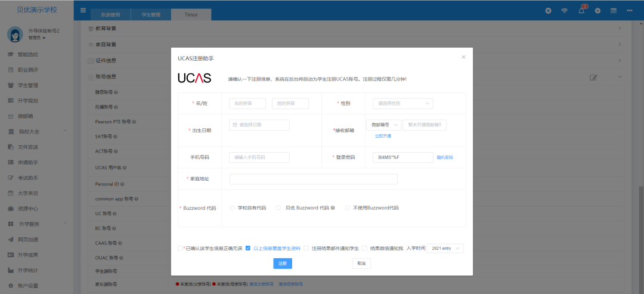Click the 家庭地址 input field
The width and height of the screenshot is (644, 294).
pos(314,179)
